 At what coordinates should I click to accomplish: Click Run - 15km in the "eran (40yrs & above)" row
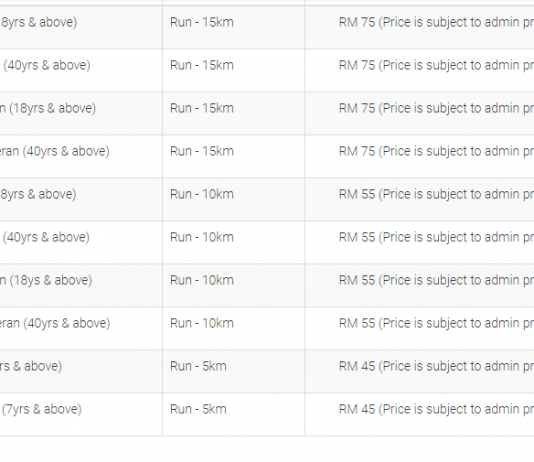tap(202, 151)
